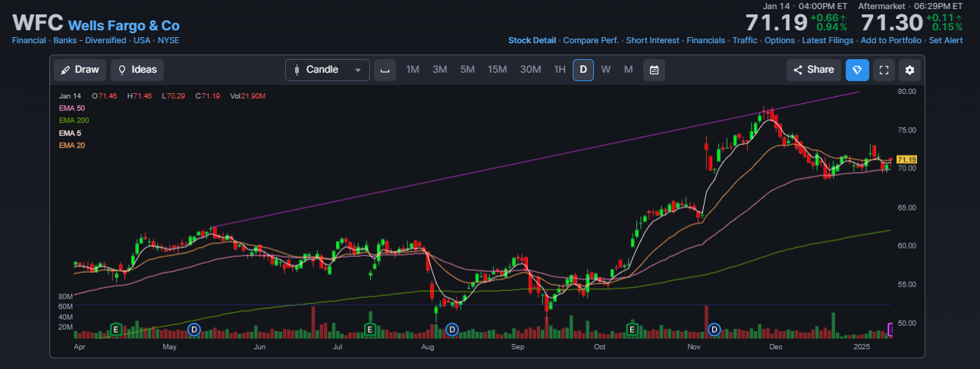Select the EMA 20 indicator label
The image size is (980, 369).
coord(72,145)
